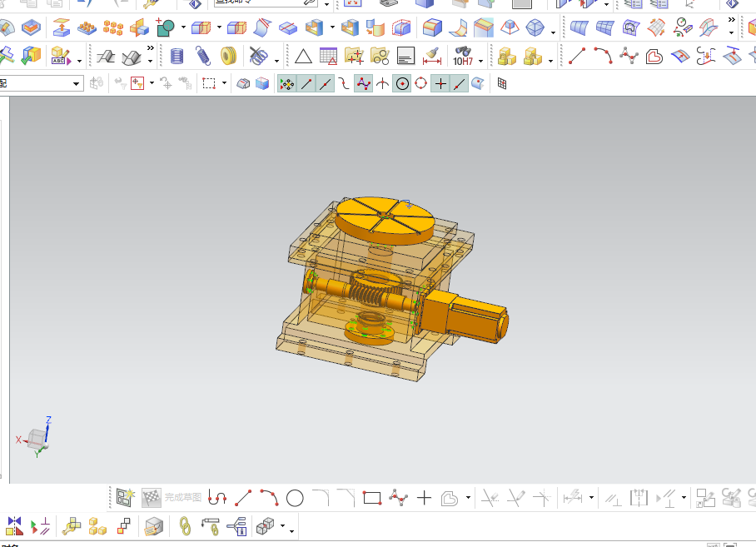Click the edge blend cube icon
Screen dimensions: 756x547
tap(432, 27)
